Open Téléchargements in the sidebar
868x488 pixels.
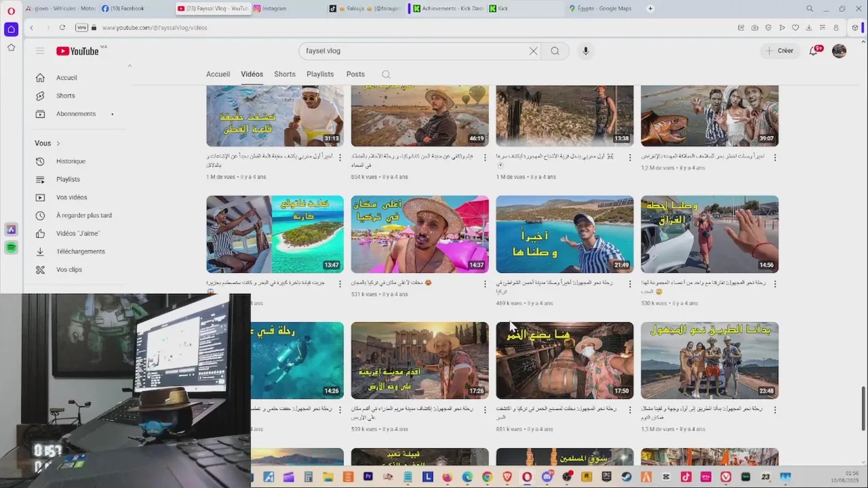80,251
